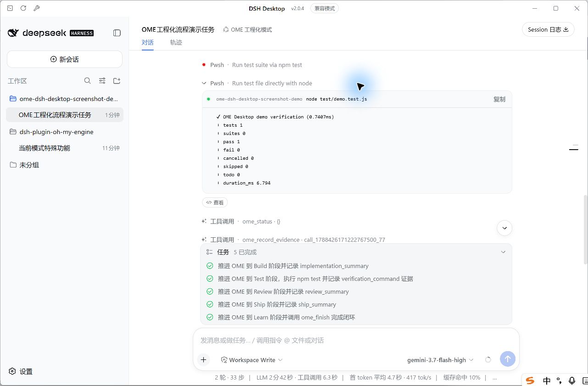The width and height of the screenshot is (588, 386).
Task: Open Session 日志 button
Action: click(x=548, y=29)
